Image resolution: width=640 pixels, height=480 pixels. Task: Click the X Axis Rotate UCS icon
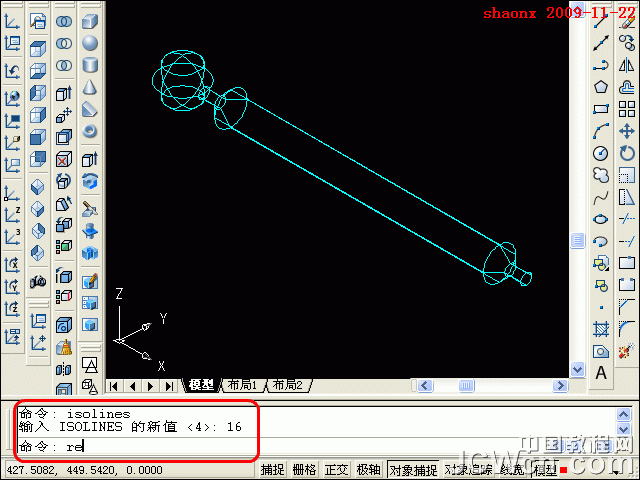12,264
